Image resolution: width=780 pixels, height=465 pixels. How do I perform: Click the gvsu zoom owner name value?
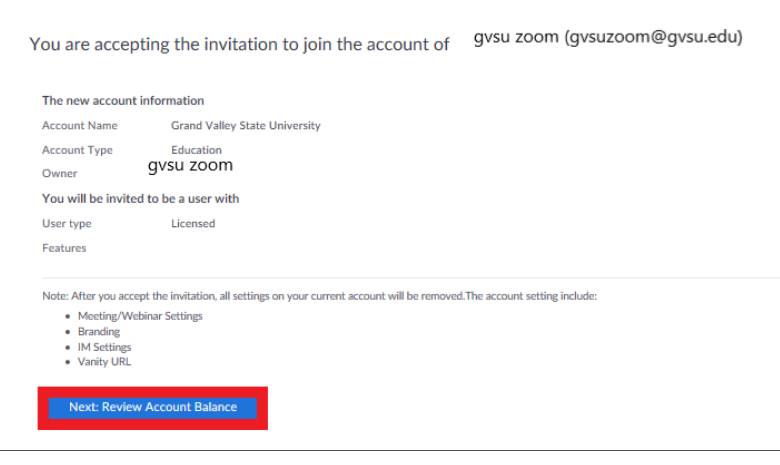pyautogui.click(x=190, y=165)
